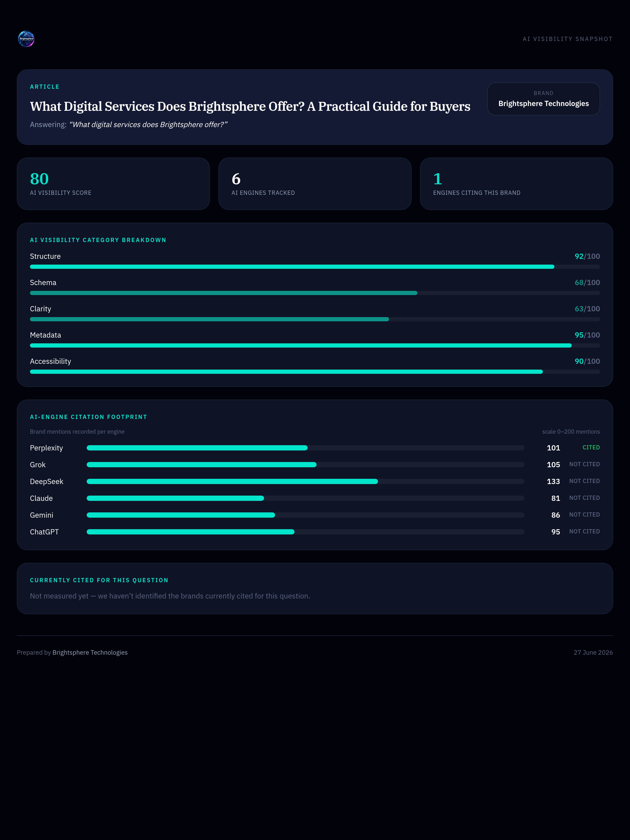Select the Schema category label
The width and height of the screenshot is (630, 840).
[x=43, y=282]
